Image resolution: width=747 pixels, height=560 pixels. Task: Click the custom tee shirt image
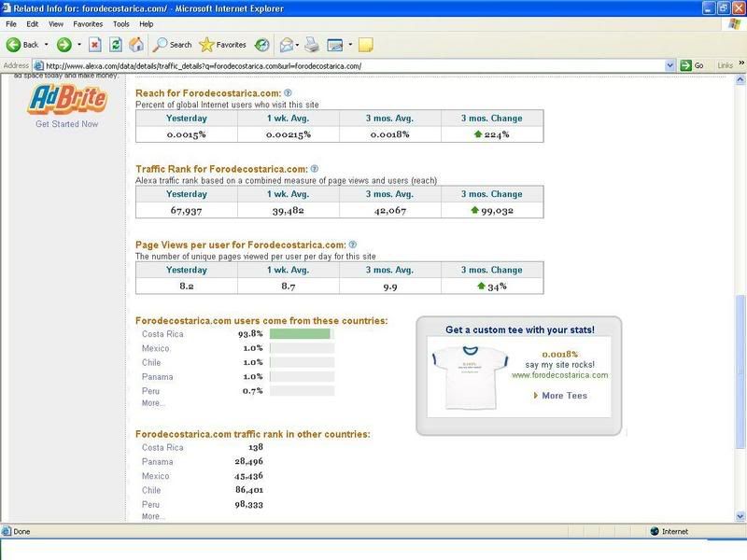coord(470,377)
